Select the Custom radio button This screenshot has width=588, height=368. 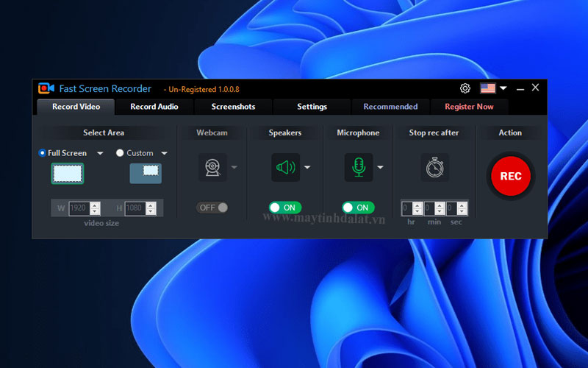(120, 153)
